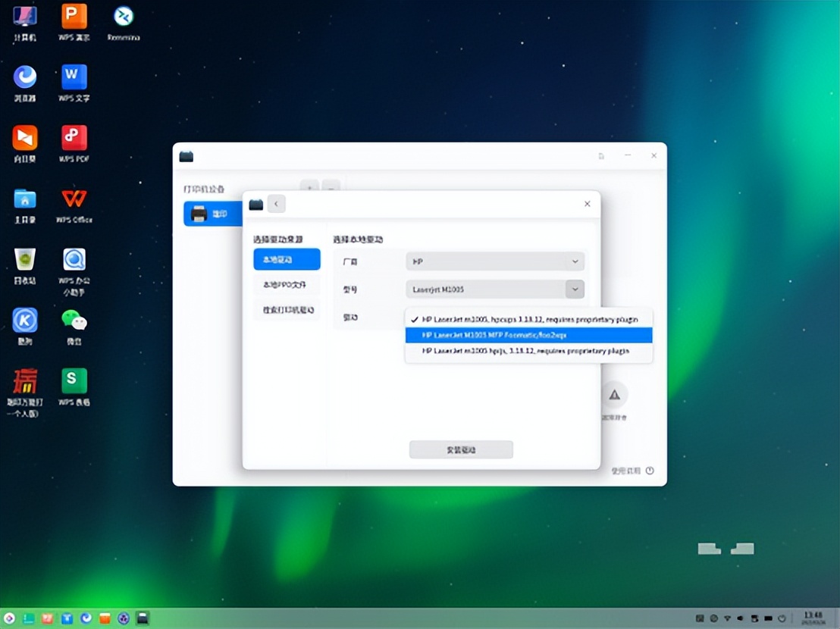Open WeChat from the desktop

click(74, 321)
